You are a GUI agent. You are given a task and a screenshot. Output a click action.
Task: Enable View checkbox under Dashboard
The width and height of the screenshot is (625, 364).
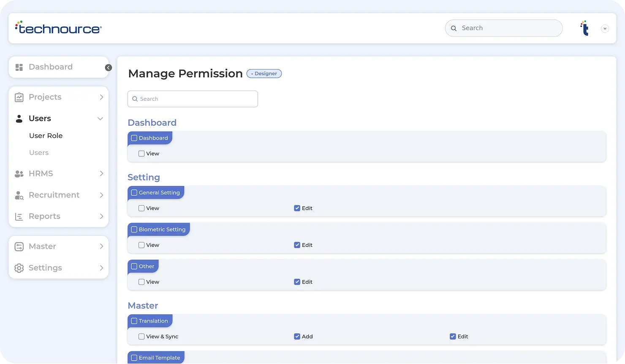point(141,154)
